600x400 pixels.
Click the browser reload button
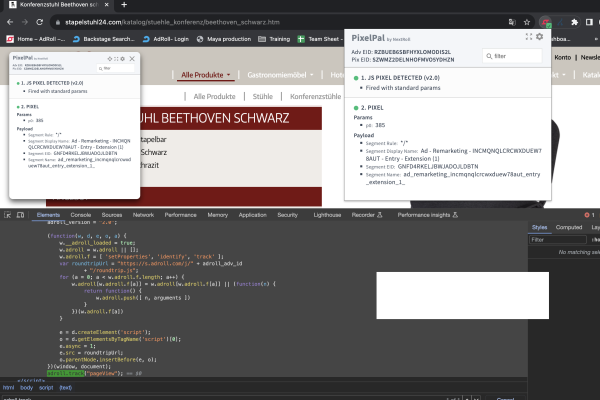pyautogui.click(x=44, y=20)
